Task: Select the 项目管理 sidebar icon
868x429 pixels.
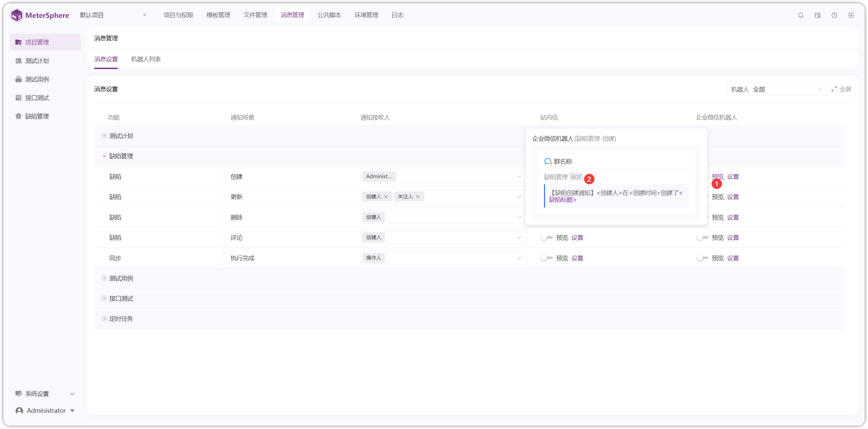Action: pyautogui.click(x=19, y=42)
